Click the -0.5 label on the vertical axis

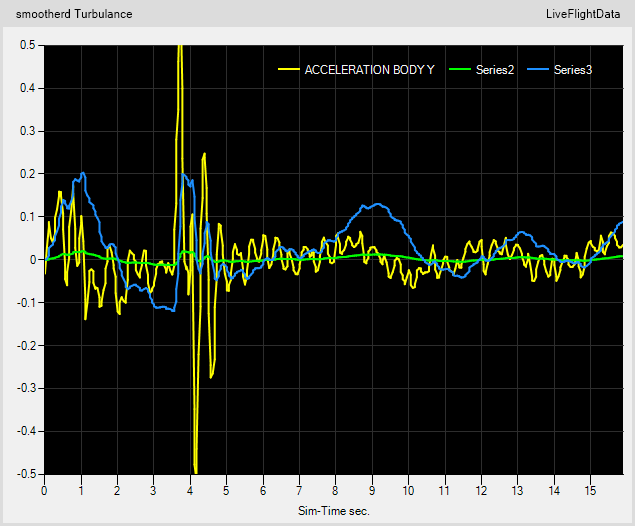[26, 474]
